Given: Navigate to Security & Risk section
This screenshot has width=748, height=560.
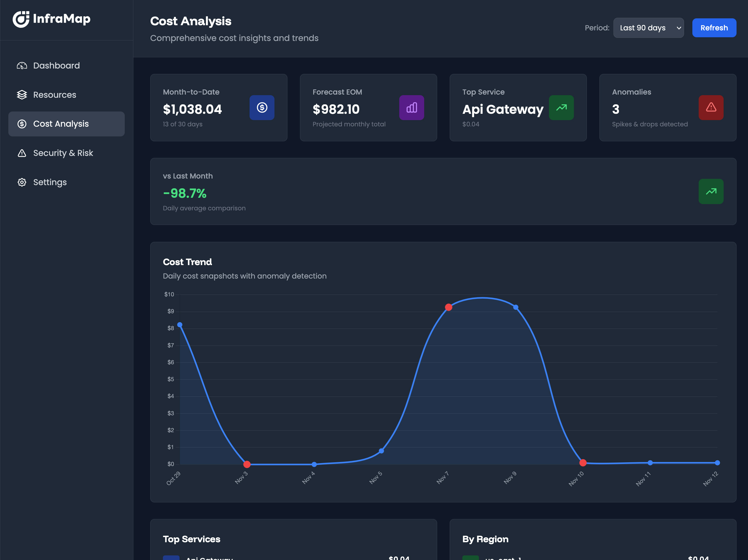Looking at the screenshot, I should [63, 153].
